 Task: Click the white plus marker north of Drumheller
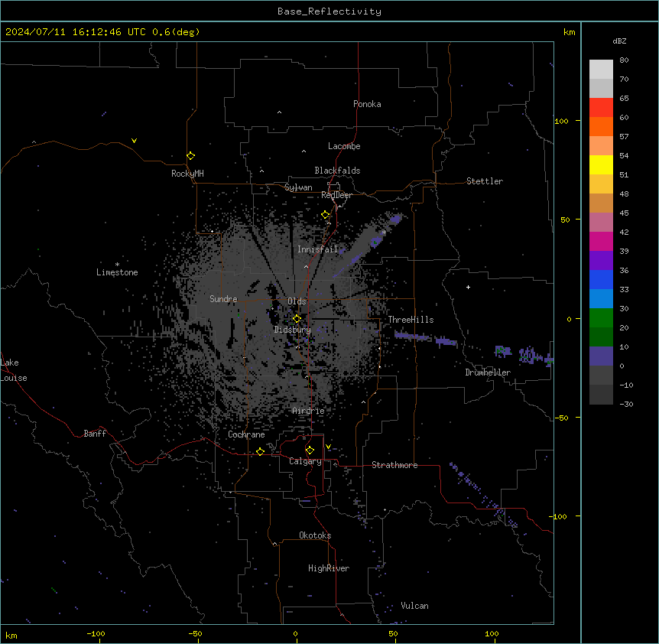click(468, 287)
